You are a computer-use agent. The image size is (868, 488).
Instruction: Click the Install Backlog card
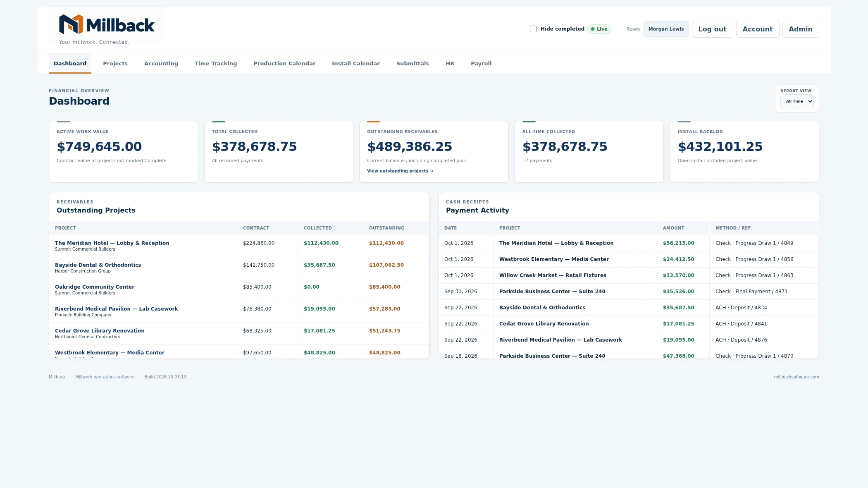744,151
